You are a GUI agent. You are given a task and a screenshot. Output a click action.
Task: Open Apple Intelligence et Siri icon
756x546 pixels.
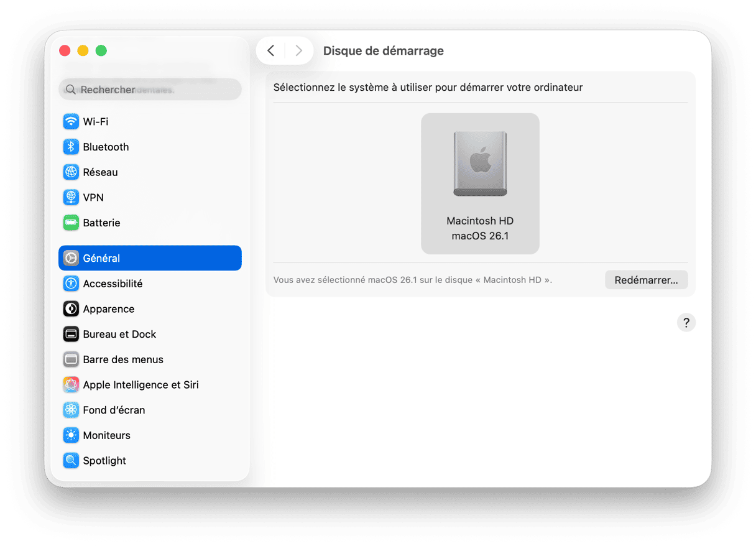[71, 385]
